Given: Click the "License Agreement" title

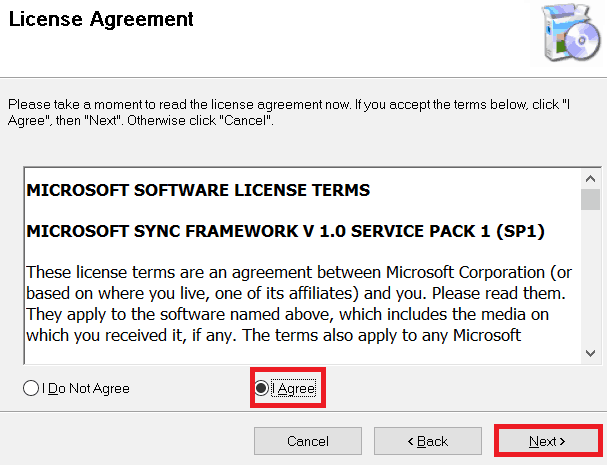Looking at the screenshot, I should pos(101,19).
